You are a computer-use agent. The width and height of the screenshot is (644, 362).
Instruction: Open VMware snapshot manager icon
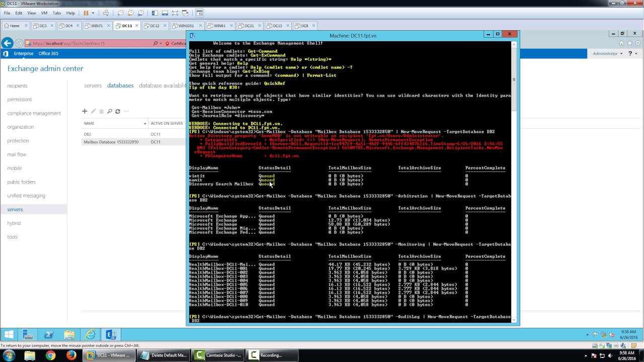point(140,13)
